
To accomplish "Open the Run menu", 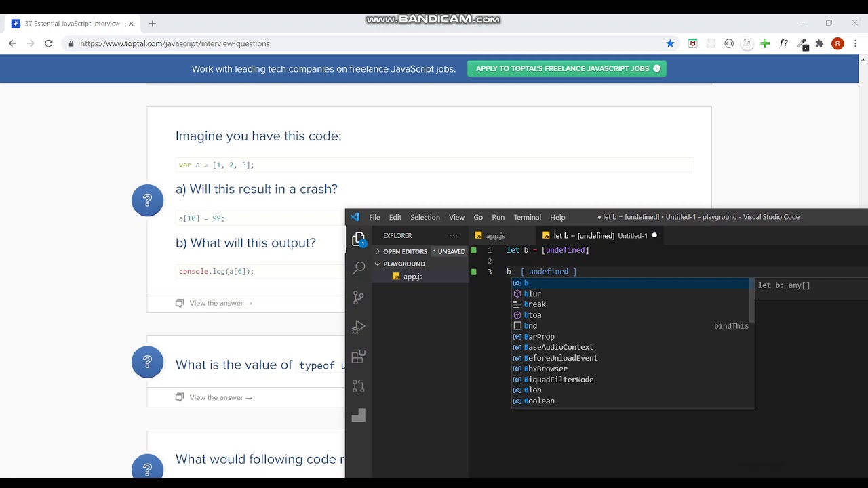I will (x=498, y=217).
